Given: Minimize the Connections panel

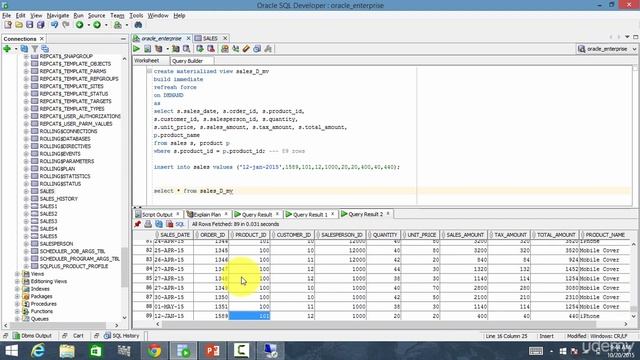Looking at the screenshot, I should [123, 39].
